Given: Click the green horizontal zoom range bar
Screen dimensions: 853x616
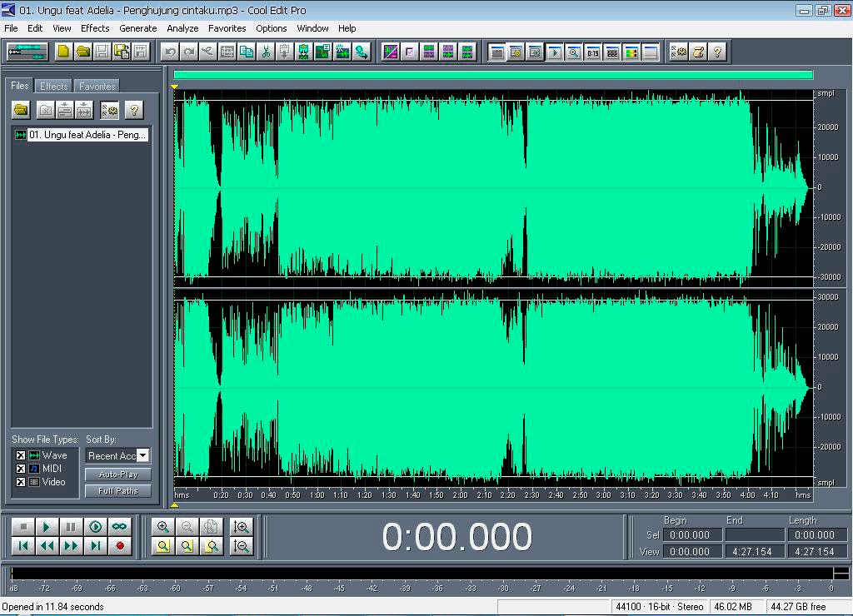Looking at the screenshot, I should (493, 75).
